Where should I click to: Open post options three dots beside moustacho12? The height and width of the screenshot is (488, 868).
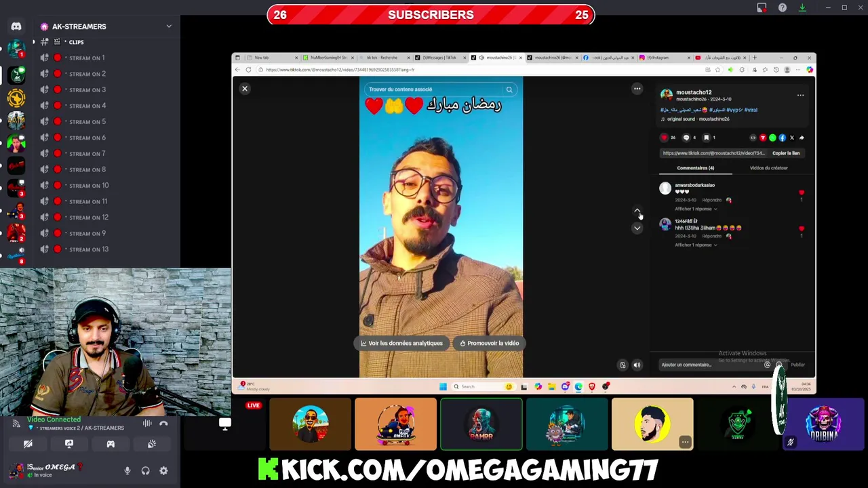click(800, 96)
